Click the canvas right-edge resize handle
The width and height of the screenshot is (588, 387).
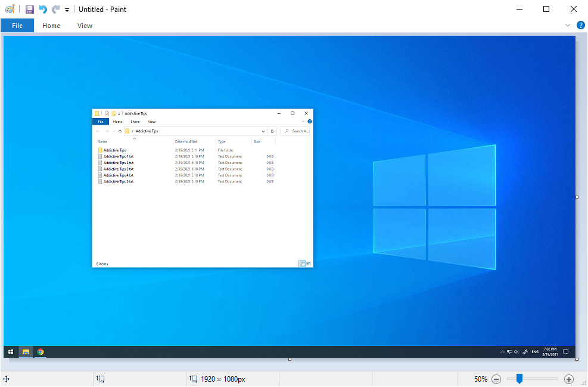tap(577, 197)
